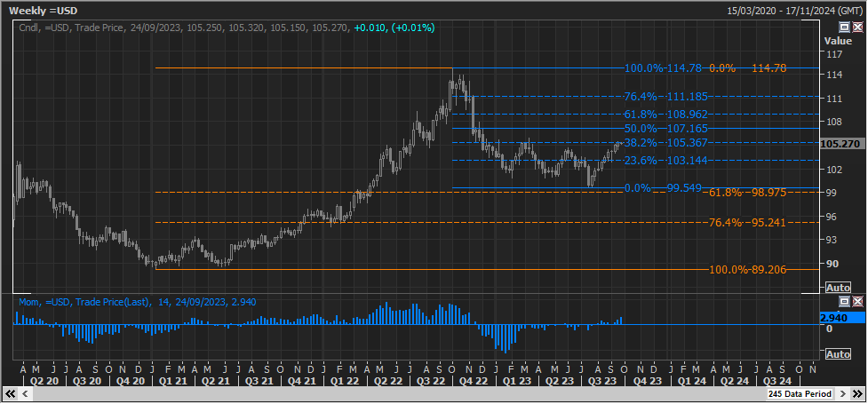Screen dimensions: 868x404
Task: Enable Auto scaling on the Momentum axis
Action: (x=837, y=353)
